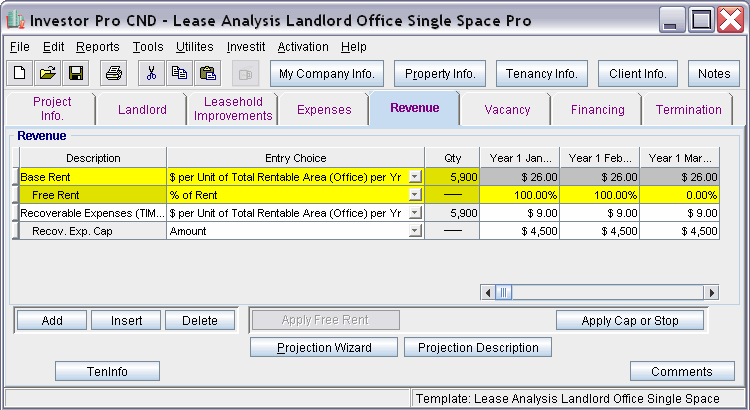This screenshot has width=750, height=410.
Task: Open the Help menu
Action: click(353, 47)
